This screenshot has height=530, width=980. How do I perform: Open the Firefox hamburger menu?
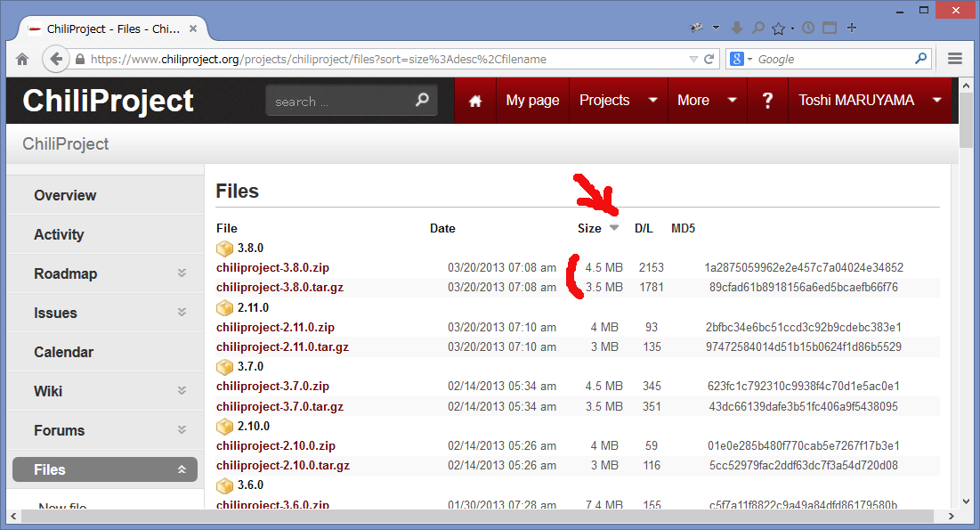point(955,59)
